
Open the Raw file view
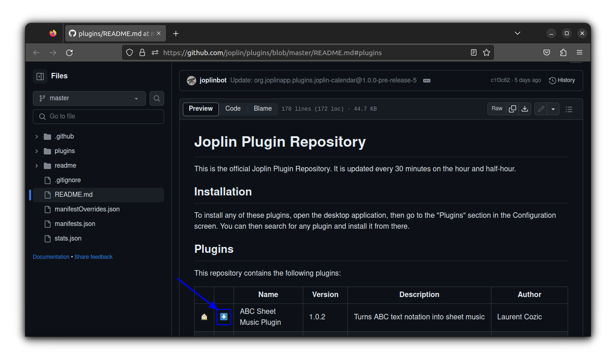[x=497, y=109]
